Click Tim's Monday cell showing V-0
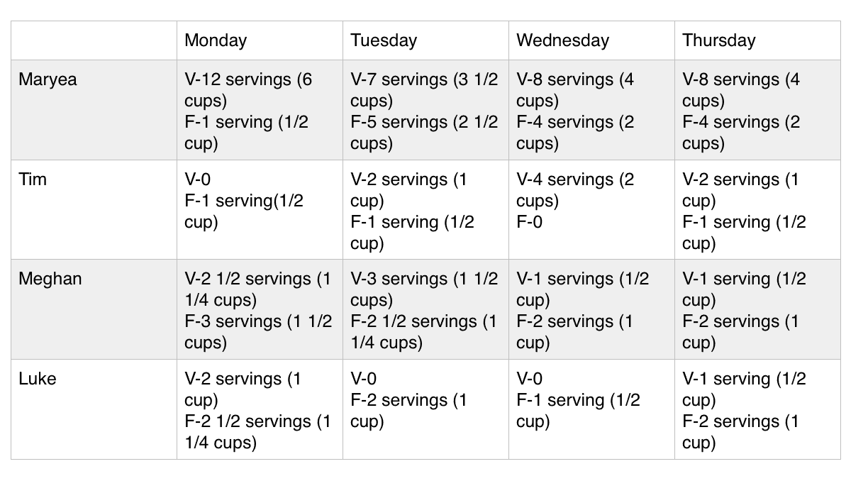Image resolution: width=868 pixels, height=498 pixels. click(260, 210)
